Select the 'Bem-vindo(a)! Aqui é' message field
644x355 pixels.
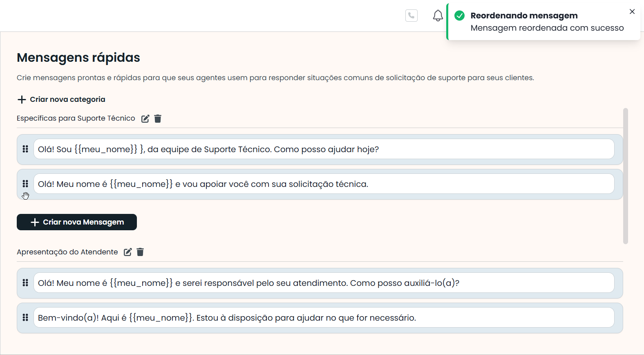coord(324,318)
